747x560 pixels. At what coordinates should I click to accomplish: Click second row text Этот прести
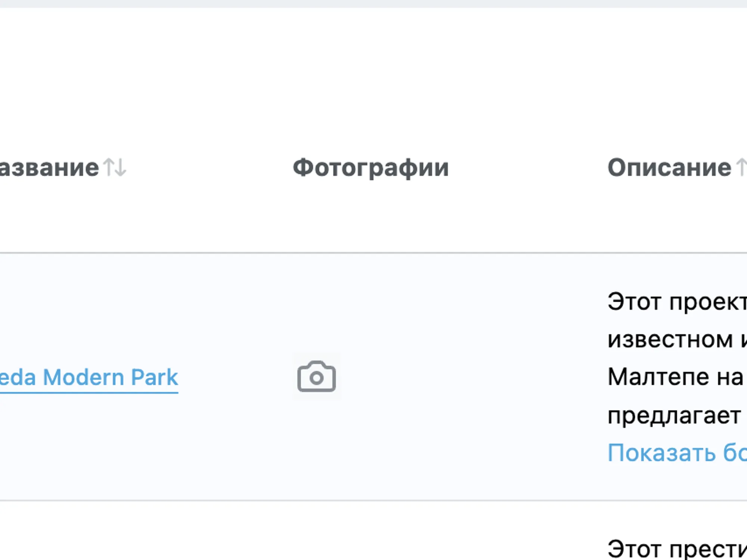point(677,549)
